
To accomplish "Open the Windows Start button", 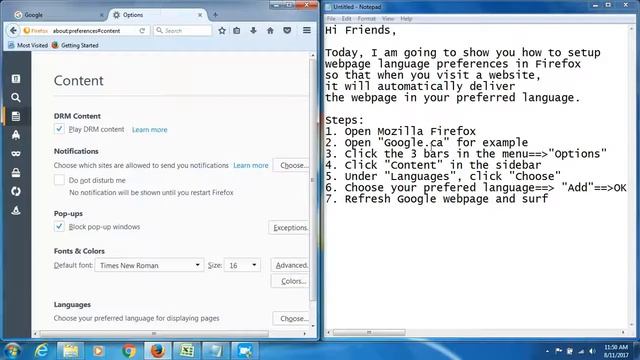I will [x=12, y=351].
